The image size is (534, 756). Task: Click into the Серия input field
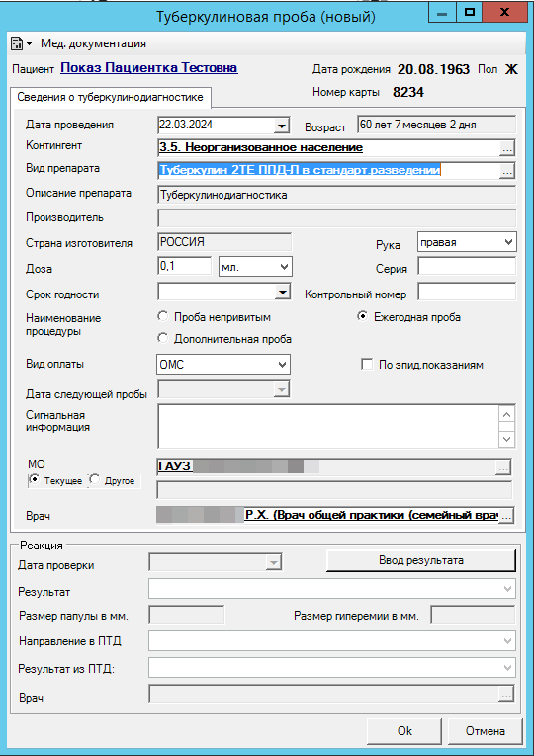[x=467, y=266]
